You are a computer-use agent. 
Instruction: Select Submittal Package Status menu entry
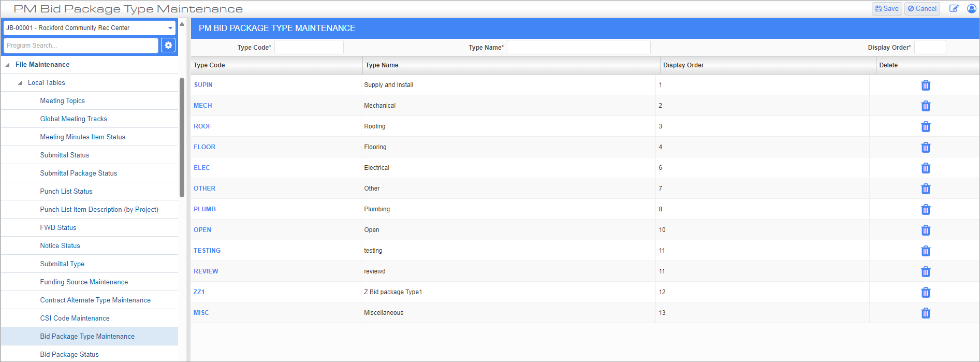pos(79,173)
